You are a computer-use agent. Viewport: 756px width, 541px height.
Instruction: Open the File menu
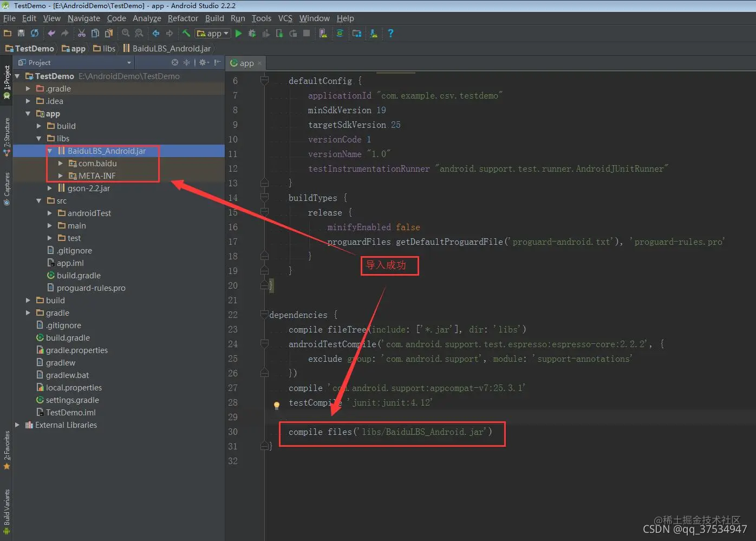click(x=9, y=18)
